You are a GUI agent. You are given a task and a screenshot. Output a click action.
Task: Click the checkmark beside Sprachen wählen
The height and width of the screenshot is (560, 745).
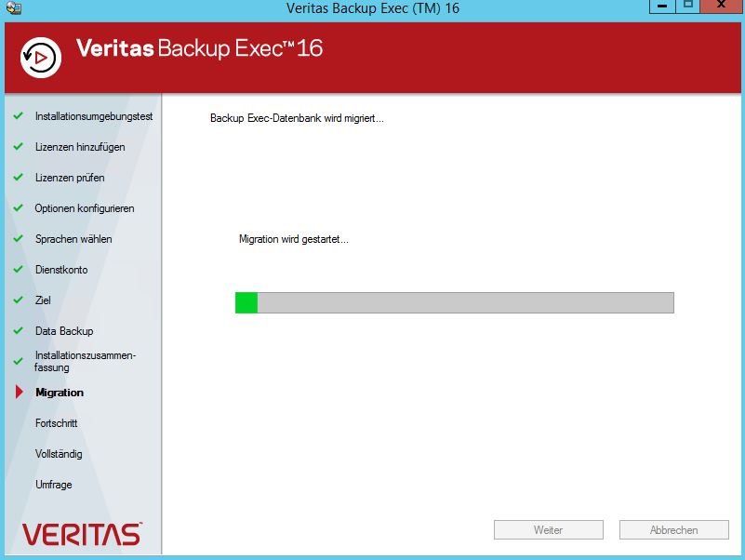pyautogui.click(x=18, y=239)
